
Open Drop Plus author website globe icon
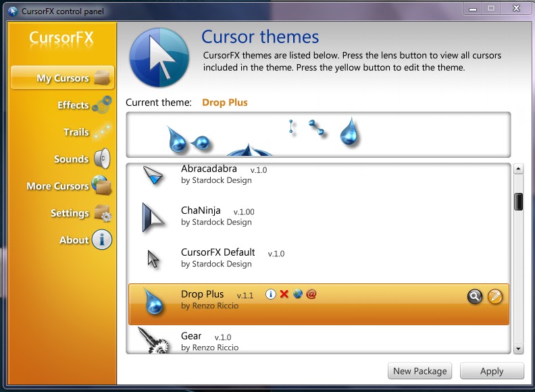297,293
